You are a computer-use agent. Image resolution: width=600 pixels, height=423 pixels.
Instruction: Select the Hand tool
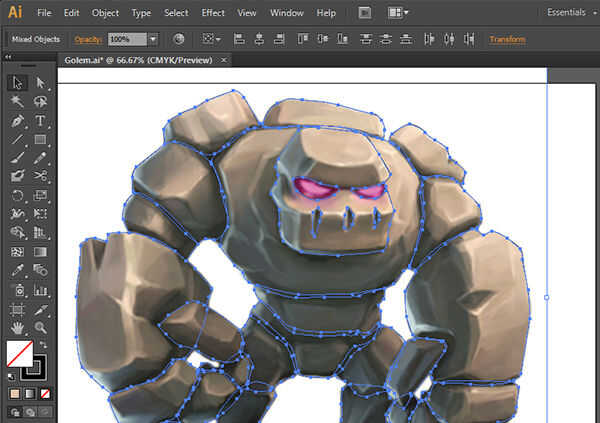(x=17, y=328)
